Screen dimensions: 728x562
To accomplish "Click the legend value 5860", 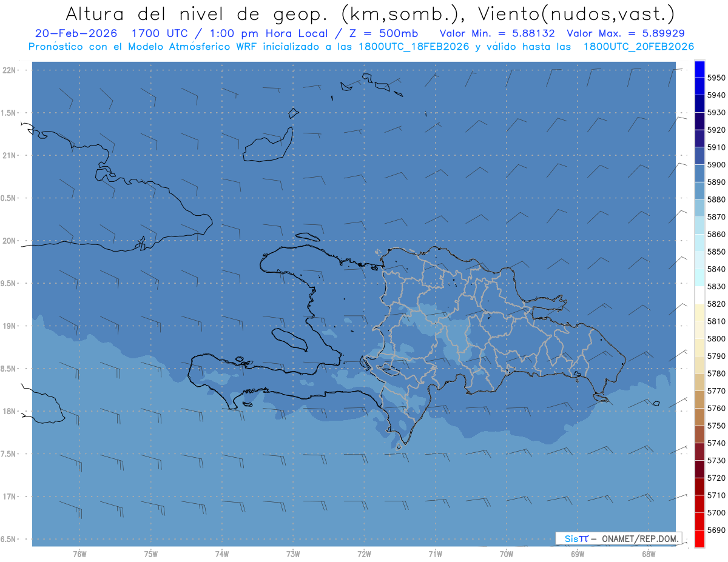I will pyautogui.click(x=716, y=235).
